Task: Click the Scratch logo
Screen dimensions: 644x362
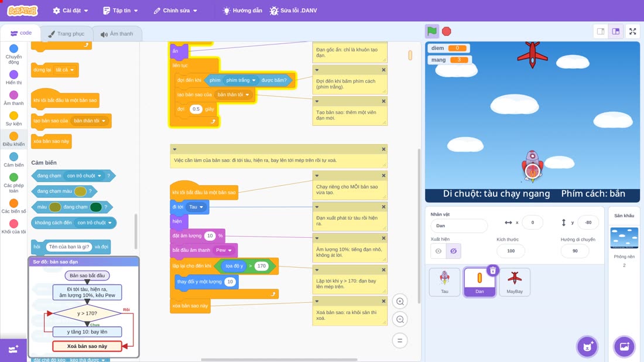Action: (x=23, y=11)
